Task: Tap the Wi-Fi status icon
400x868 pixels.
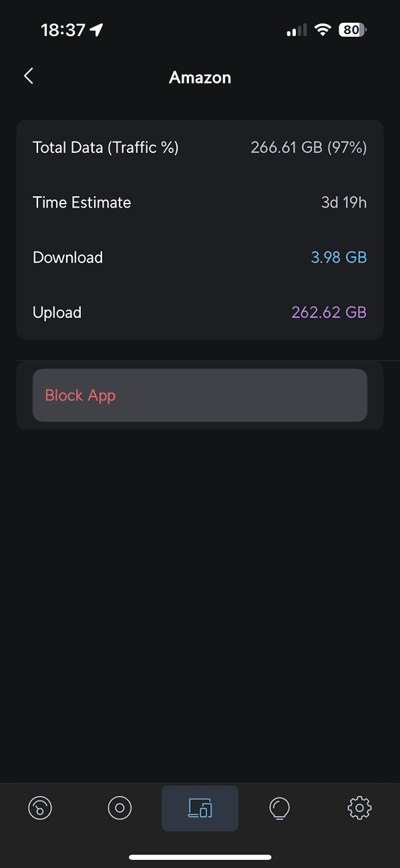Action: click(x=323, y=30)
